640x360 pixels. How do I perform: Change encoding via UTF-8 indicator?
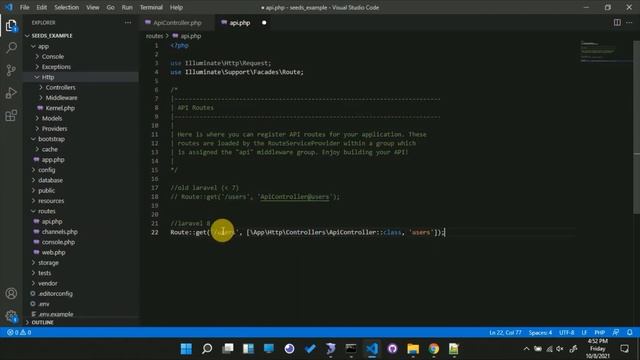[567, 332]
